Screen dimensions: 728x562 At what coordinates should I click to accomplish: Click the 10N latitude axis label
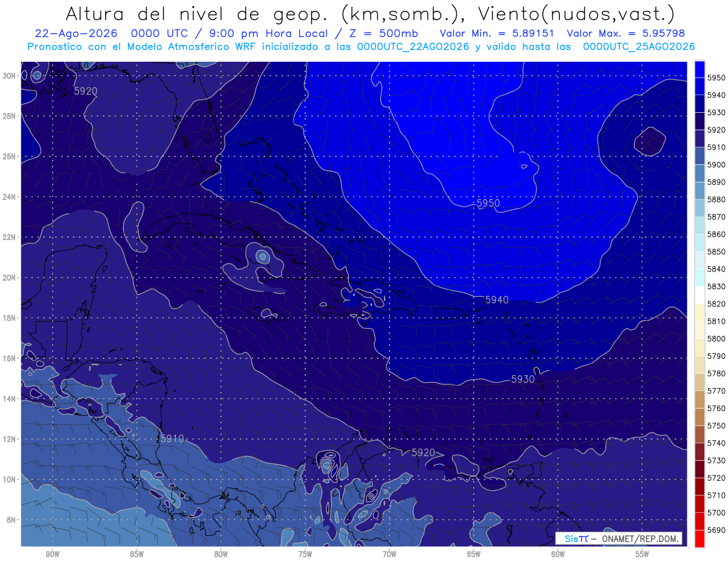tap(9, 480)
